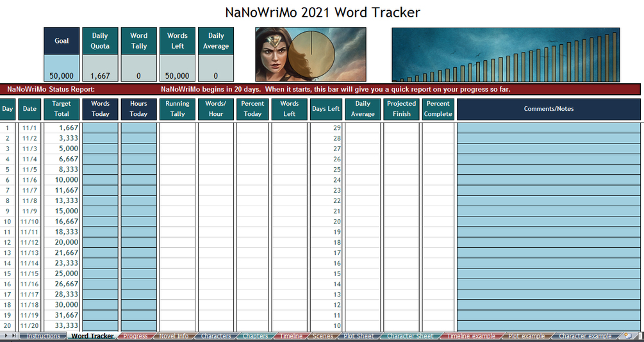Viewport: 644px width, 342px height.
Task: Click the Hours Today cell for 11/10
Action: click(139, 222)
